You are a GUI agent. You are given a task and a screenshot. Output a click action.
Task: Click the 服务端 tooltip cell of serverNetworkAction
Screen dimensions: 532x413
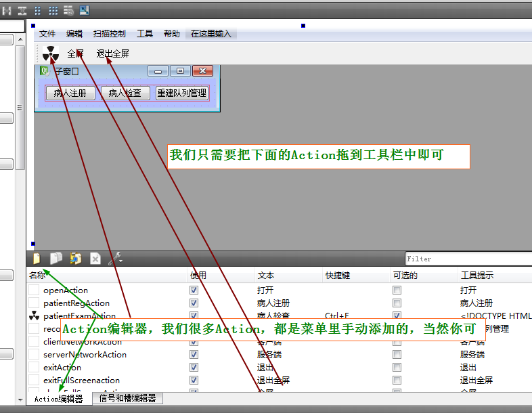[x=472, y=355]
